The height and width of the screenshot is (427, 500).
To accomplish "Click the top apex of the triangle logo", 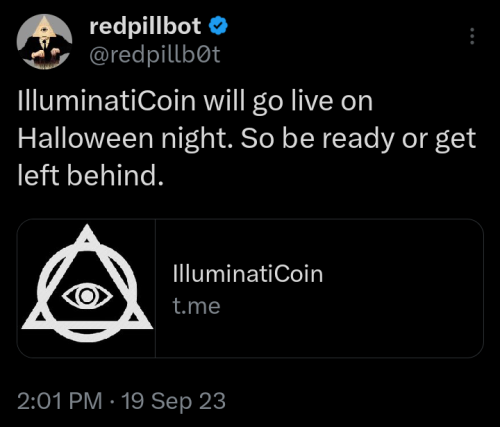I will pyautogui.click(x=87, y=233).
